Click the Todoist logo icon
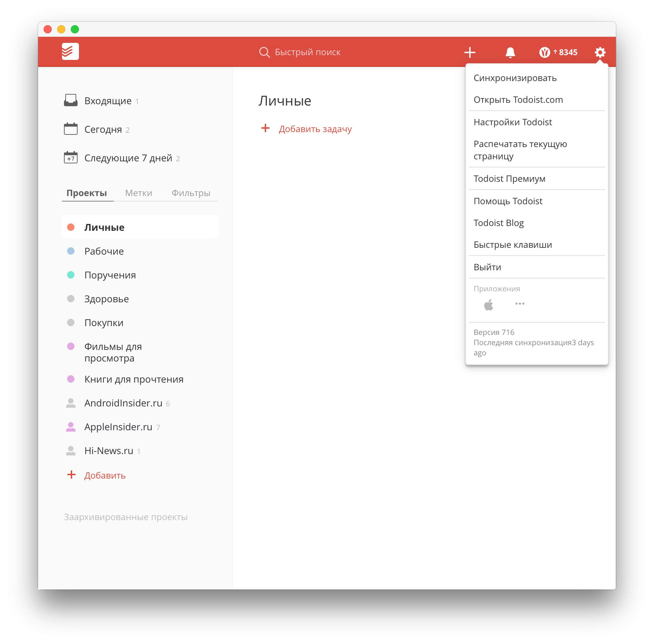The width and height of the screenshot is (654, 644). pos(70,51)
